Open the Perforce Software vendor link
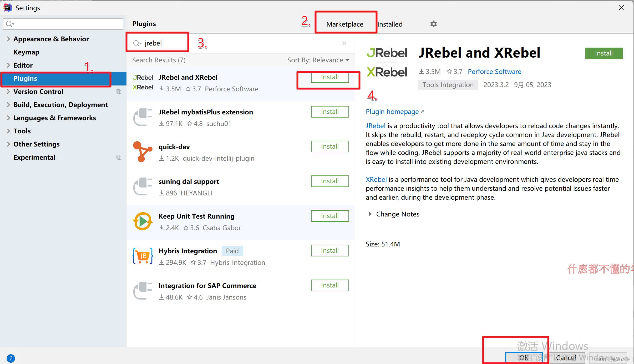This screenshot has width=634, height=364. [x=494, y=72]
